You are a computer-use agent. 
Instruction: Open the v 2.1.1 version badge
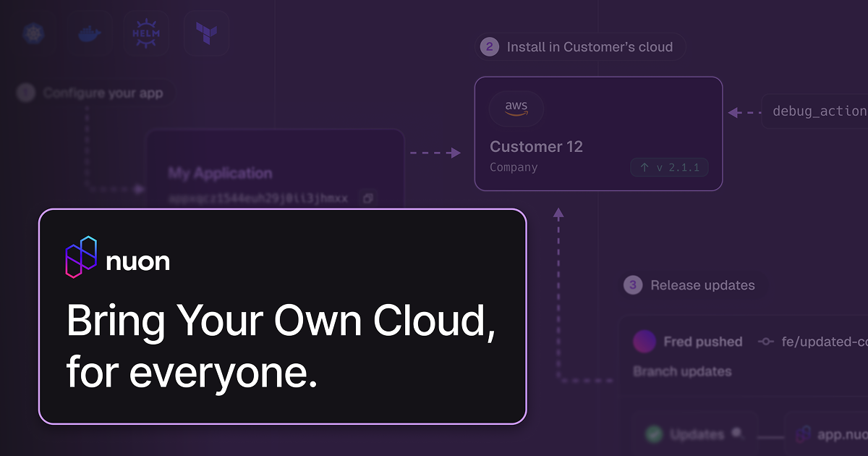pyautogui.click(x=669, y=167)
